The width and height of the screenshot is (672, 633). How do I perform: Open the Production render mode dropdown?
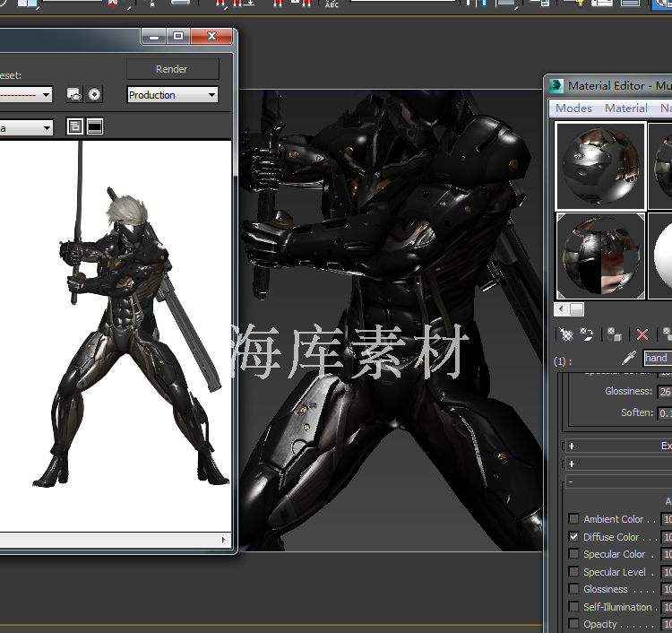coord(172,95)
